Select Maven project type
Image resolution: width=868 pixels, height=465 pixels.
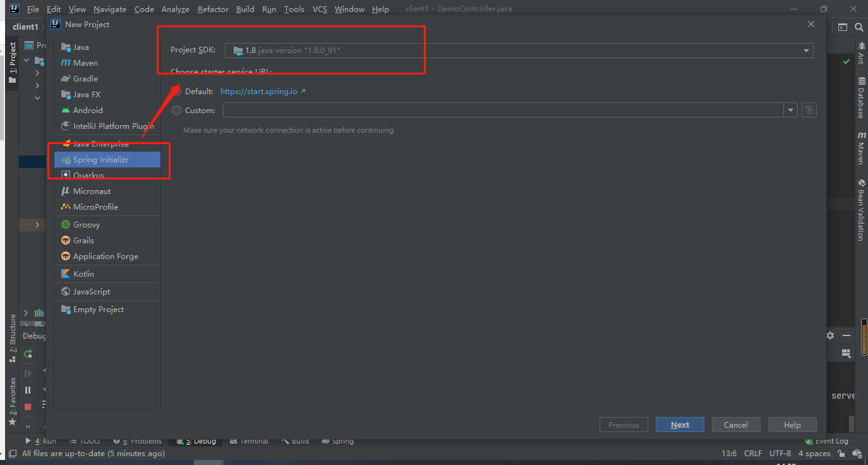[107, 63]
